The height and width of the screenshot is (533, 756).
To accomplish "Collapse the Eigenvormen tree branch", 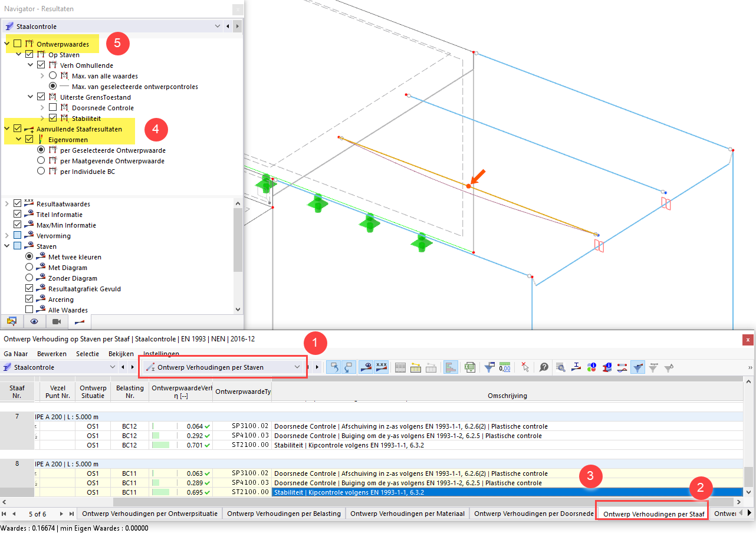I will click(17, 139).
